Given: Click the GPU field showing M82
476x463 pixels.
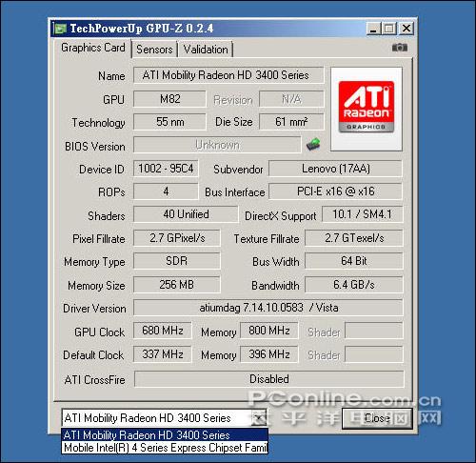Looking at the screenshot, I should 169,99.
